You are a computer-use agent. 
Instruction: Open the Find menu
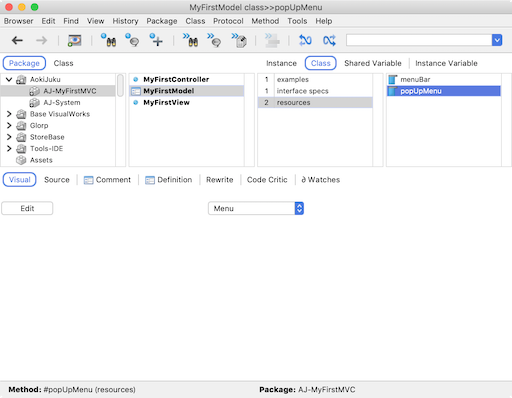coord(71,21)
